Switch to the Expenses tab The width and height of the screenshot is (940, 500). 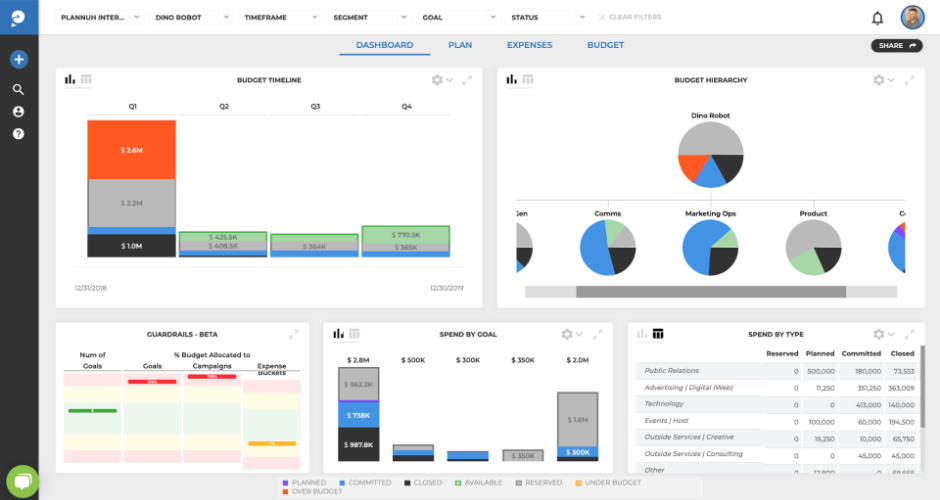(x=529, y=45)
